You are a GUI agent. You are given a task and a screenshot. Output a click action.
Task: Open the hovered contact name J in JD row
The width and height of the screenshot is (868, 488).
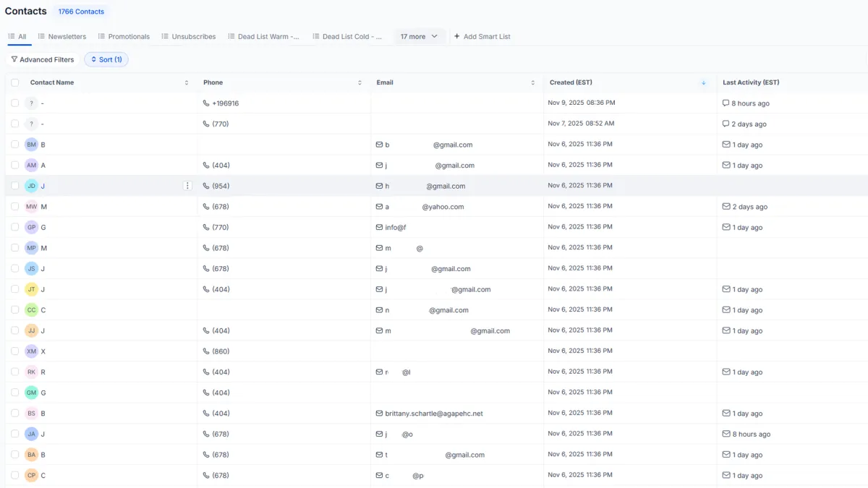click(x=43, y=186)
